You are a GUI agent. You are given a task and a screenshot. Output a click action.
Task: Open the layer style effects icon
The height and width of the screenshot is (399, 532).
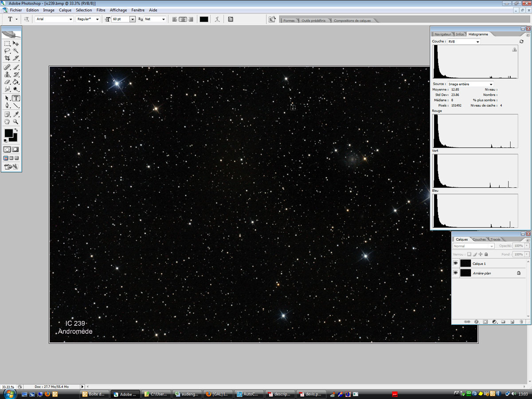[477, 321]
